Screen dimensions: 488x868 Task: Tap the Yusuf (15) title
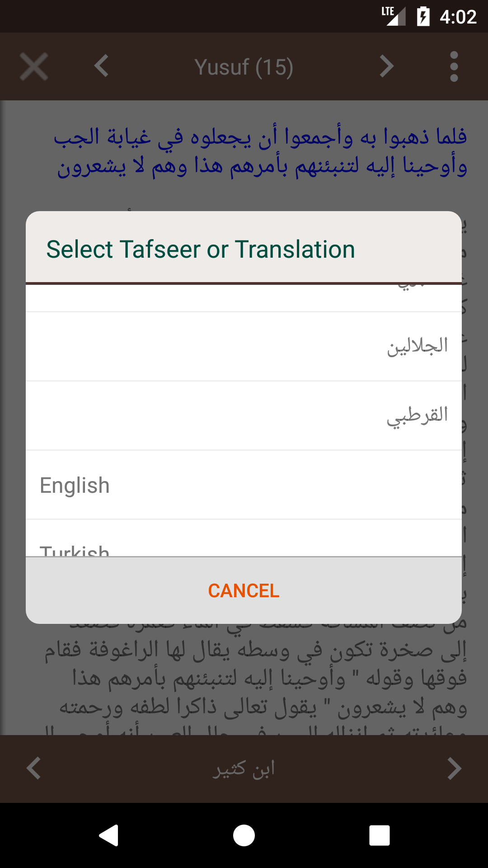(x=244, y=67)
